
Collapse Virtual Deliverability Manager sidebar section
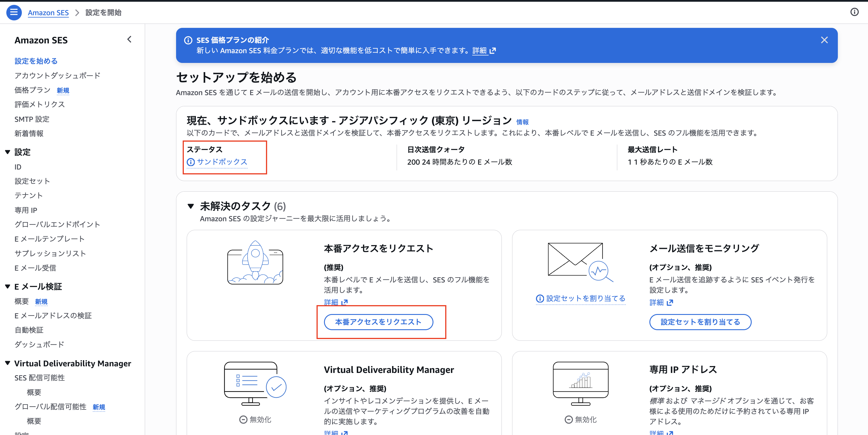7,363
